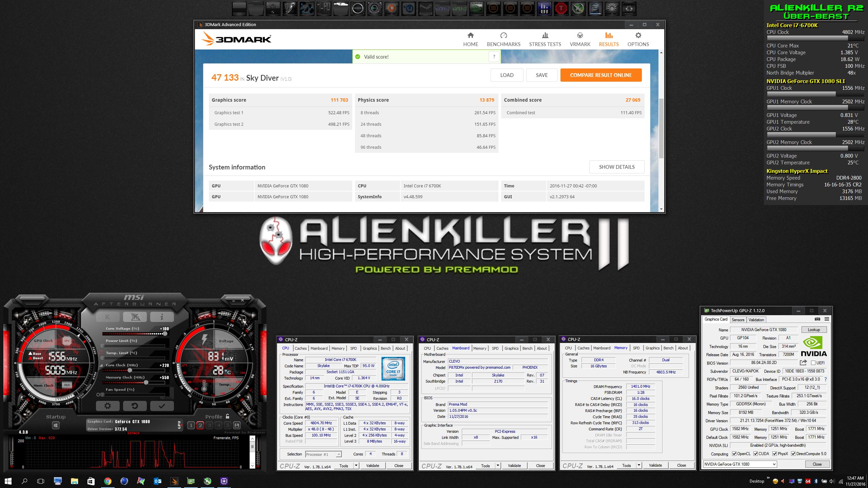This screenshot has height=488, width=868.
Task: Open the mixer sliders icon in top dock
Action: (324, 8)
